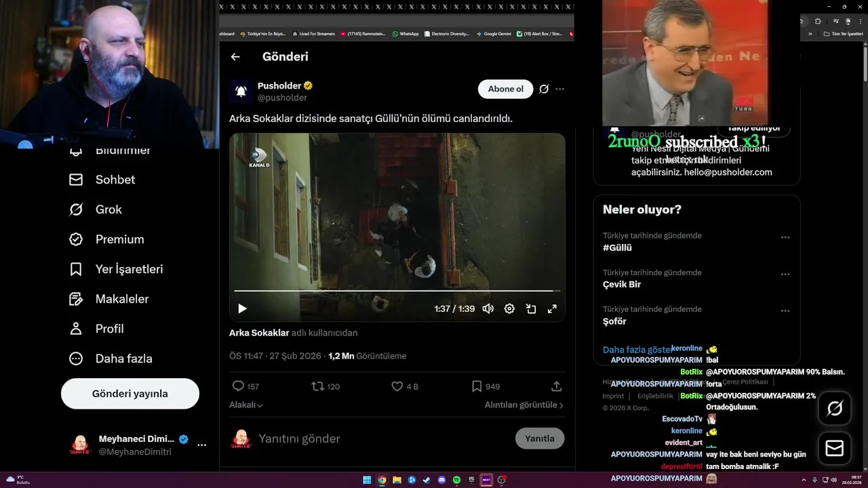Viewport: 868px width, 488px height.
Task: Open the more options for Şoför trend
Action: (x=785, y=310)
